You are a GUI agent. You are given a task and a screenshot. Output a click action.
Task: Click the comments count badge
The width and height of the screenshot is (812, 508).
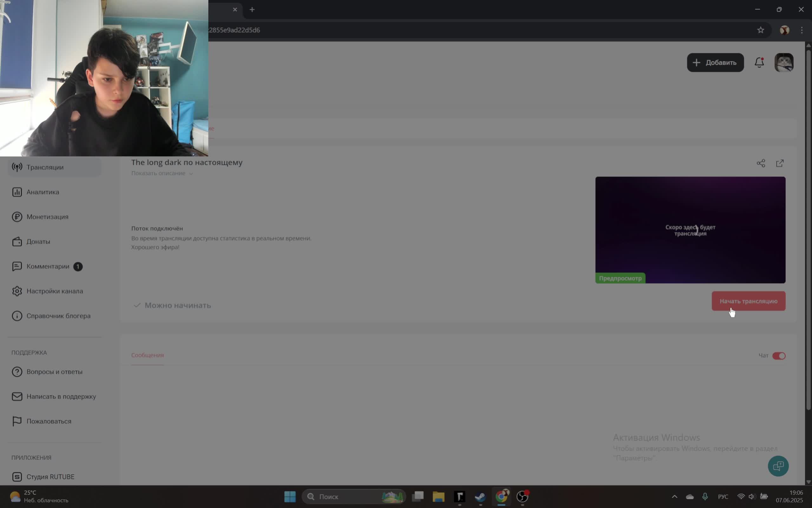[78, 266]
